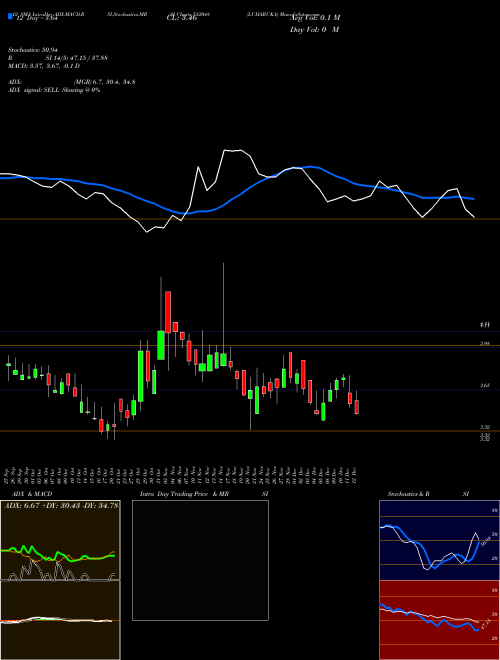The image size is (500, 660).
Task: Click the 'Avg Vol: 0.1 M' label
Action: (315, 17)
